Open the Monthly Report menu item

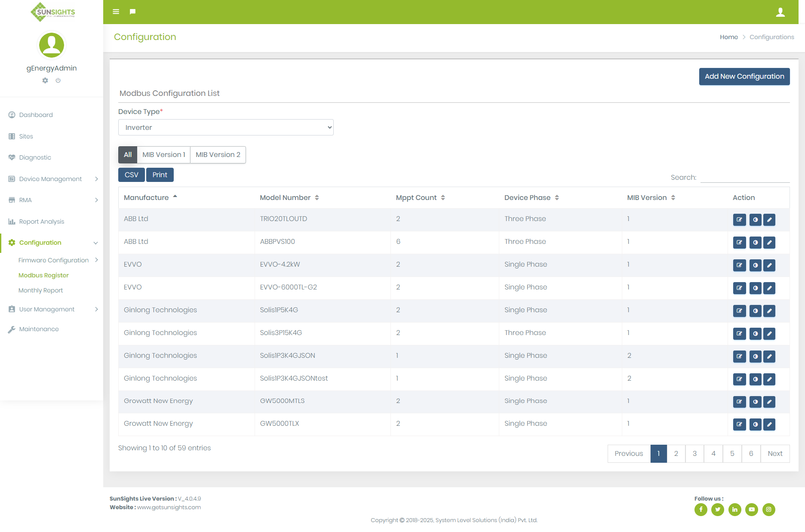pos(40,290)
